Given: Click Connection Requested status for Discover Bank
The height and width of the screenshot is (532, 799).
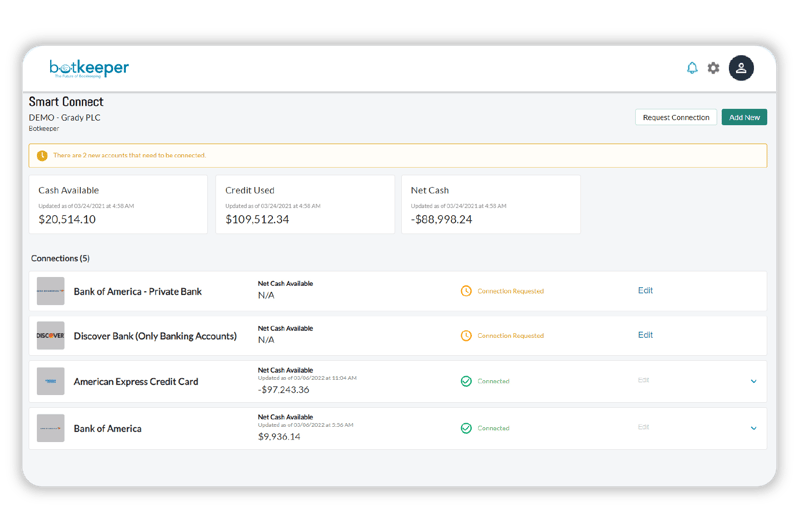Looking at the screenshot, I should point(511,336).
